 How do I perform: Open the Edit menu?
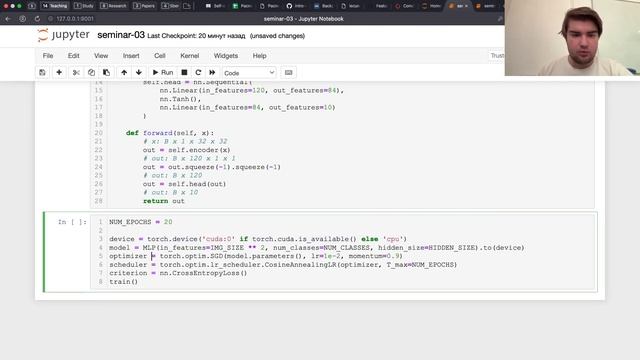(x=73, y=56)
